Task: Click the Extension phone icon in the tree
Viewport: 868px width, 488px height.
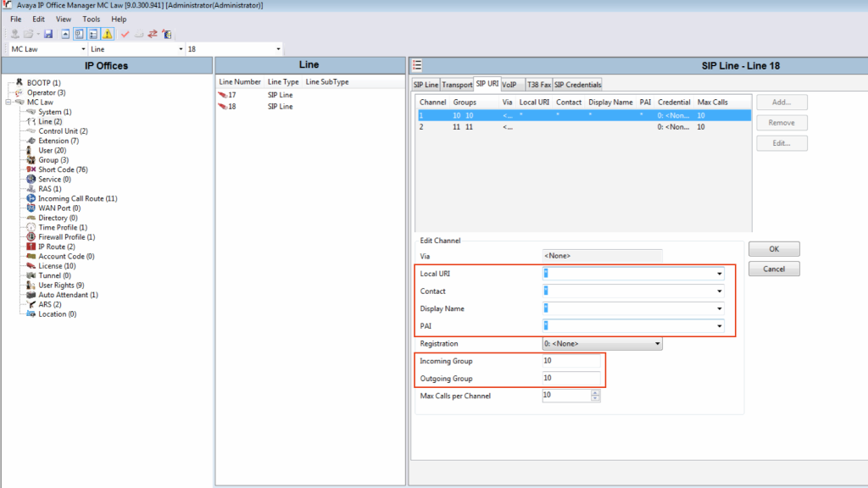Action: [x=31, y=141]
